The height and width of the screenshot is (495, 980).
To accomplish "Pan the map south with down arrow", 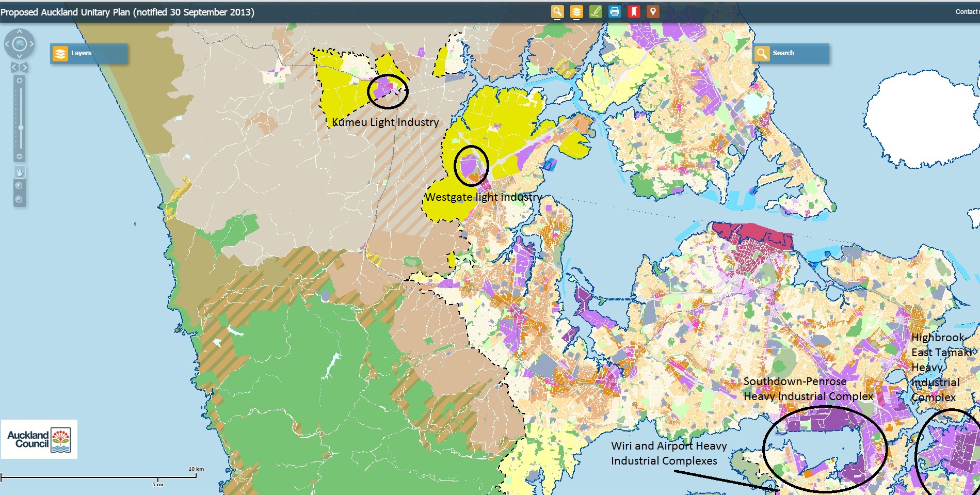I will click(20, 56).
